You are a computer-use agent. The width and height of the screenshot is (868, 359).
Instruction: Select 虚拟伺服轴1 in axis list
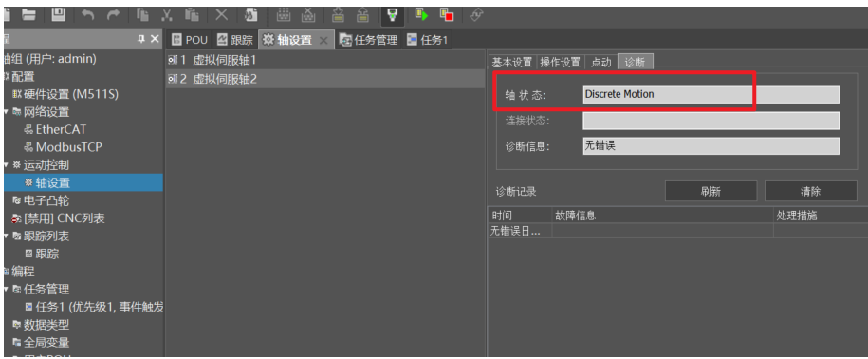pyautogui.click(x=325, y=60)
